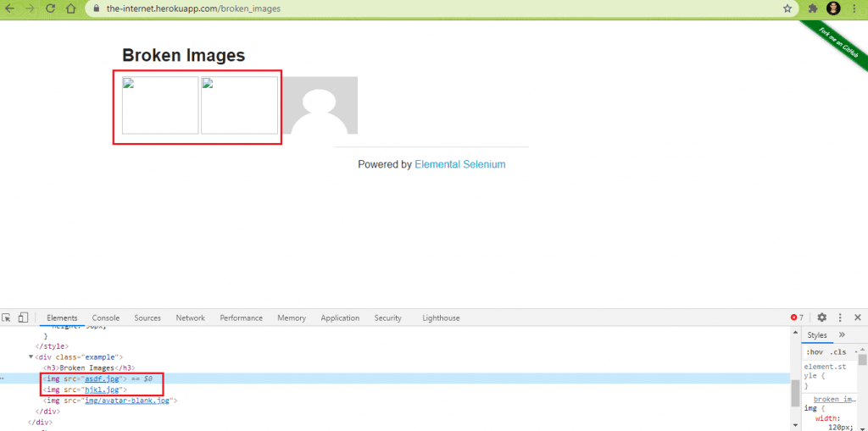Toggle the .cls class editor button
Screen dimensions: 868x431
coord(837,352)
